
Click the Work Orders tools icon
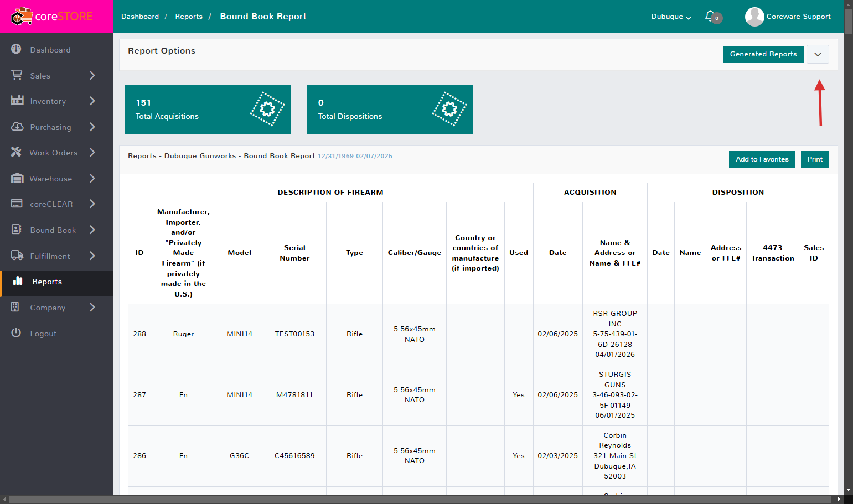(x=17, y=152)
